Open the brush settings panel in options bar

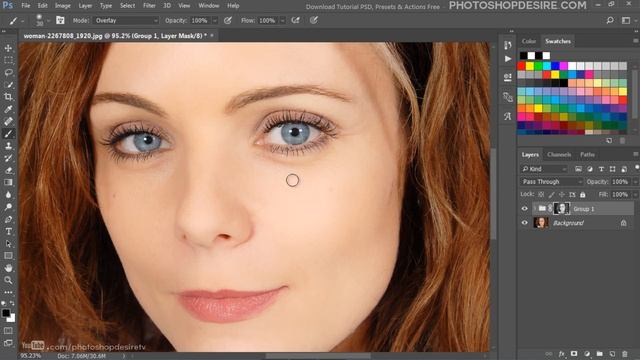pyautogui.click(x=60, y=20)
